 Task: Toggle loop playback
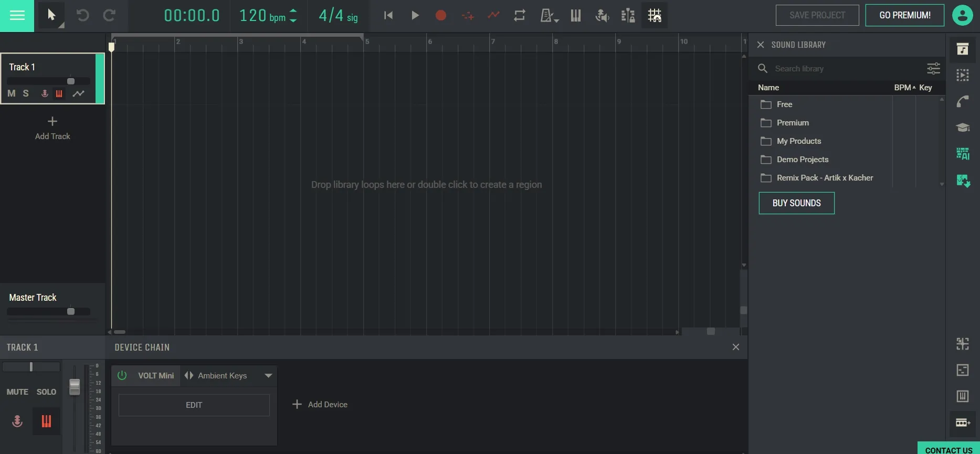click(x=520, y=15)
